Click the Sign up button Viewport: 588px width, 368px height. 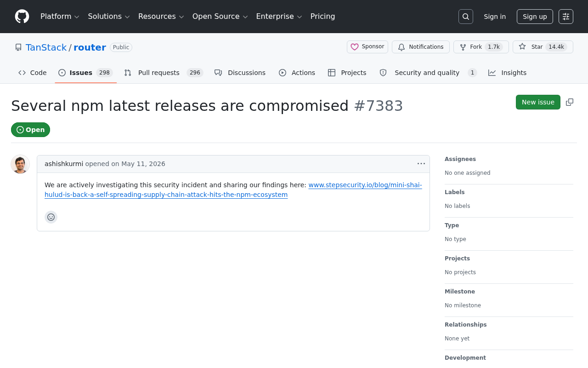tap(535, 17)
